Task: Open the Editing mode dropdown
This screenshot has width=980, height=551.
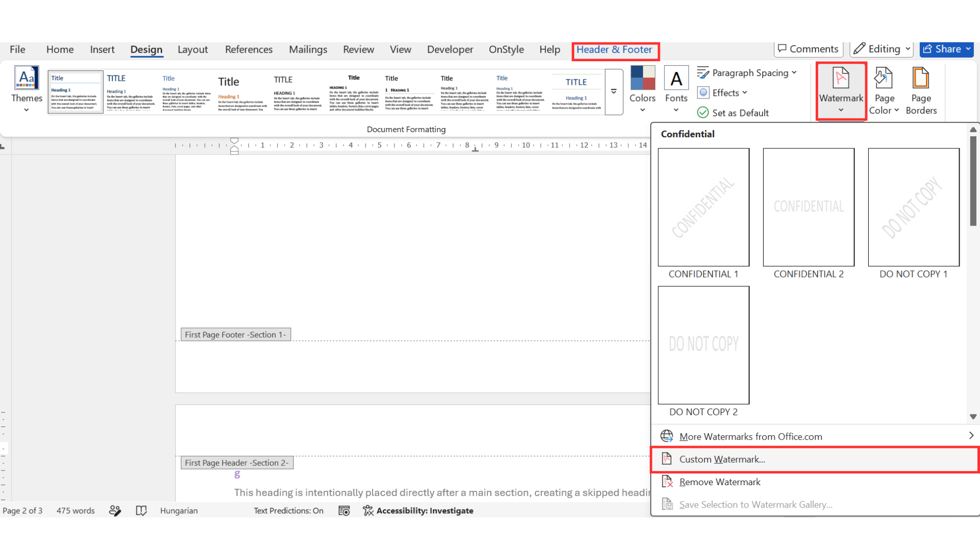Action: (882, 49)
